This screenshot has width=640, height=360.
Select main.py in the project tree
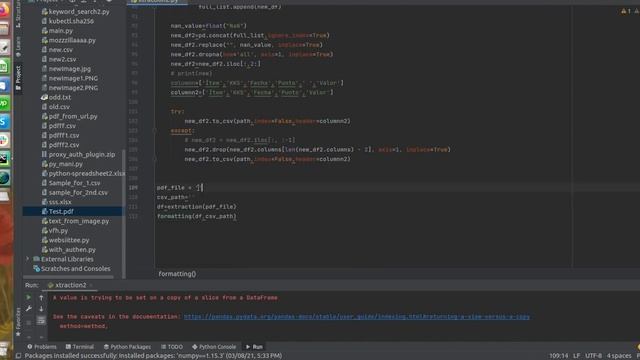[57, 31]
